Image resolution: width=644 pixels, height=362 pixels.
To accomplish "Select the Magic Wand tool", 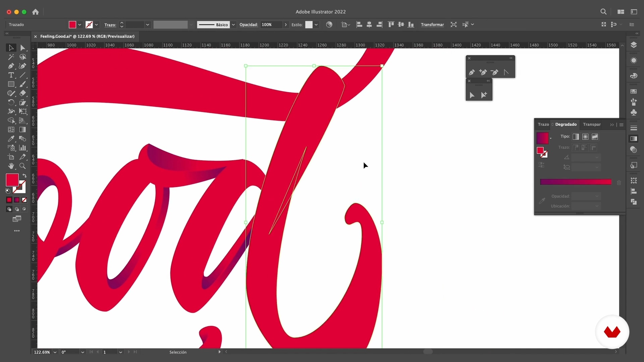I will pos(11,57).
